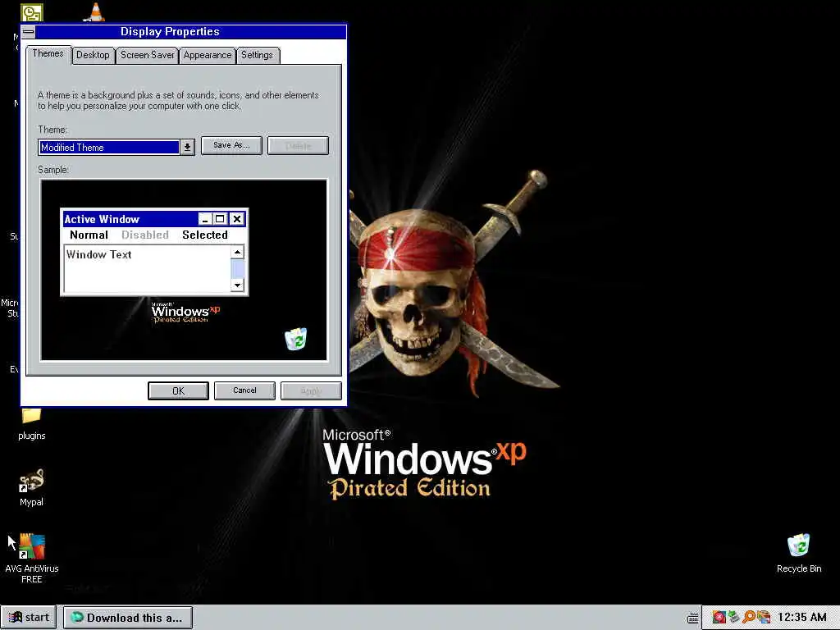Click the Windows XP logo in sample preview
840x630 pixels.
pyautogui.click(x=186, y=313)
